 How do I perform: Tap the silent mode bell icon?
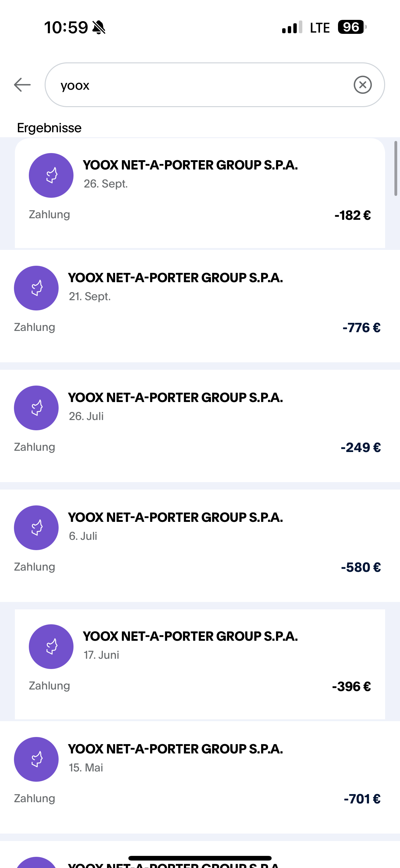click(x=99, y=27)
